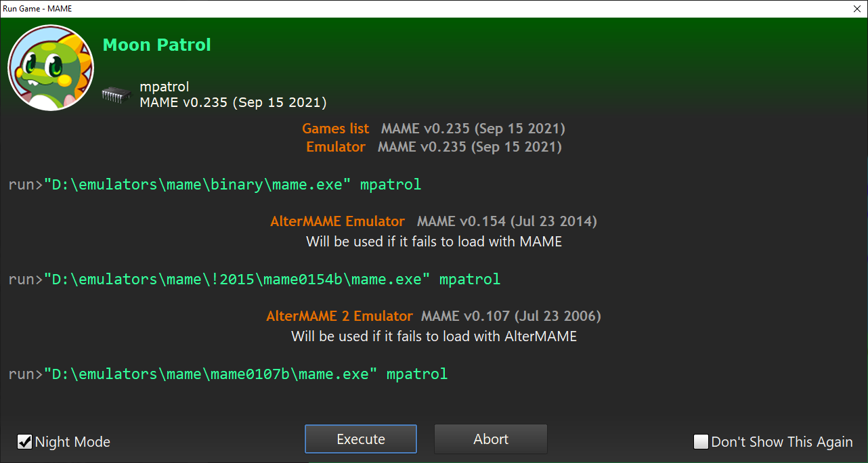Click the ROM chip icon beside mpatrol
Screen dimensions: 868x463
pos(116,95)
